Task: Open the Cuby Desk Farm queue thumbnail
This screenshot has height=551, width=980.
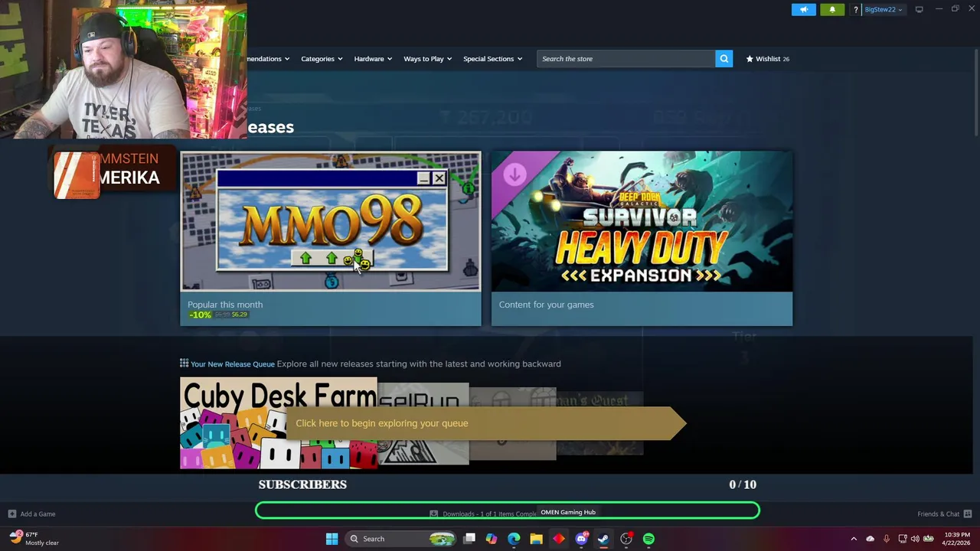Action: pyautogui.click(x=279, y=423)
